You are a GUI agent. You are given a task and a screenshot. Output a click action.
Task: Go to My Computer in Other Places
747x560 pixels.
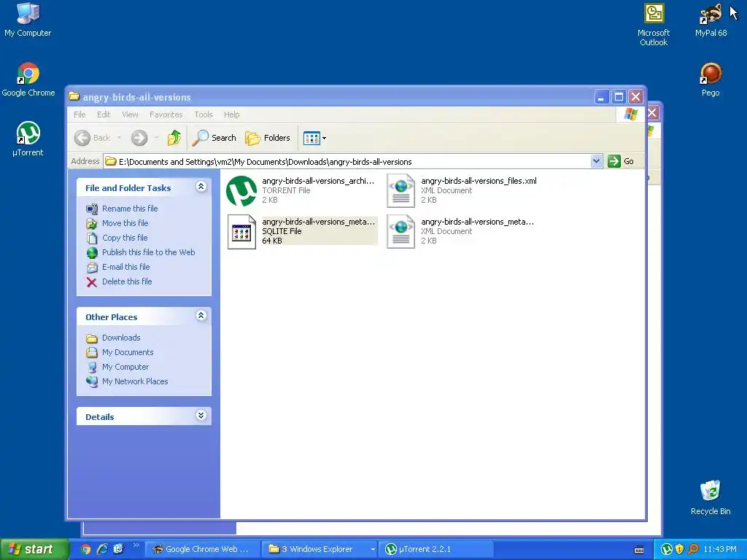tap(117, 367)
